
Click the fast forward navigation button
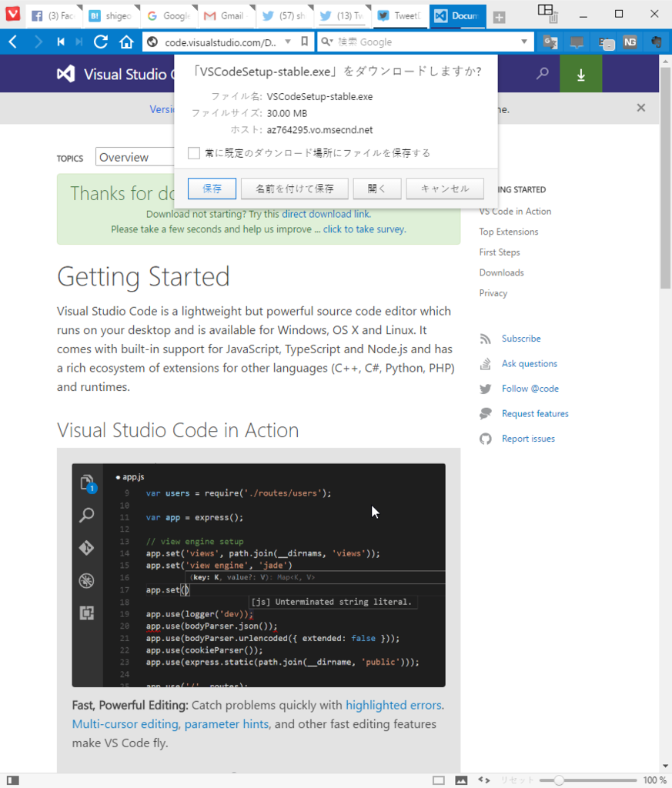point(79,42)
